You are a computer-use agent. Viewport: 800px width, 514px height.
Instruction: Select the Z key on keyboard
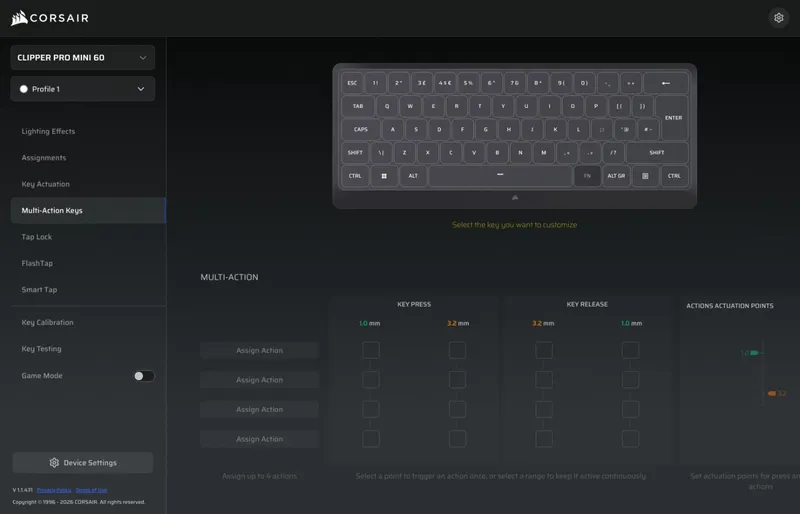tap(405, 153)
